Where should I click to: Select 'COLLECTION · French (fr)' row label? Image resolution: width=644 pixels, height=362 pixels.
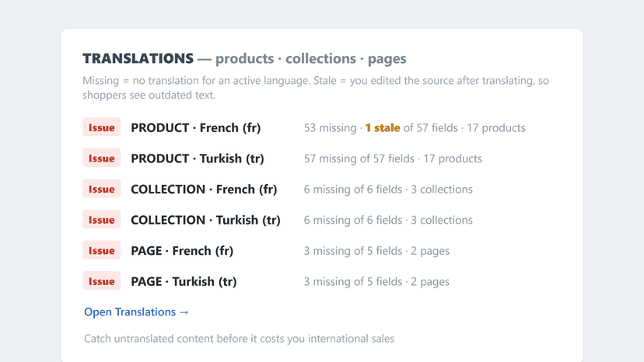(x=204, y=190)
